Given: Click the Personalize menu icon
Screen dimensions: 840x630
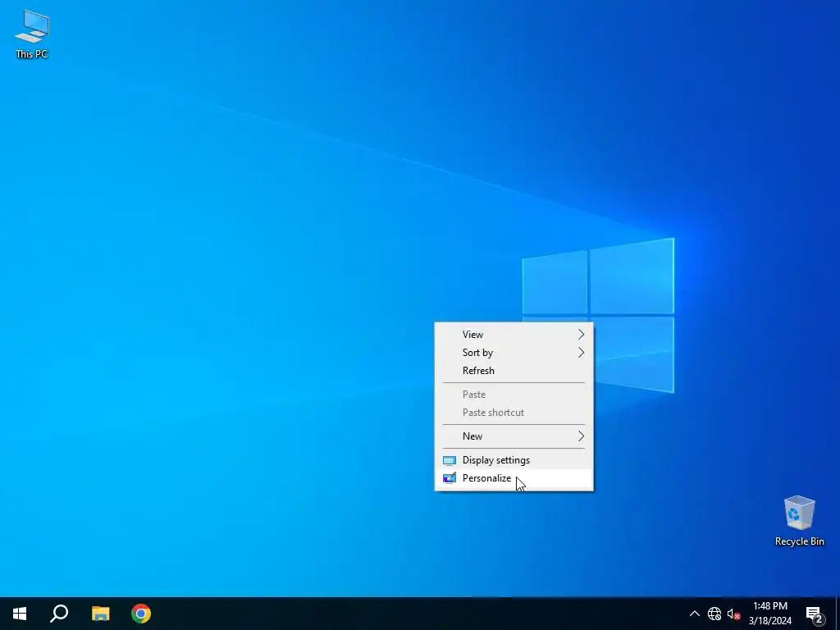Looking at the screenshot, I should point(450,478).
